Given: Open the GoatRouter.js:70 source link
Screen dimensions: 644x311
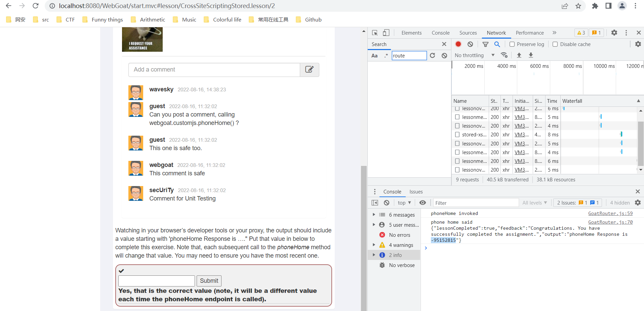Looking at the screenshot, I should pyautogui.click(x=610, y=222).
